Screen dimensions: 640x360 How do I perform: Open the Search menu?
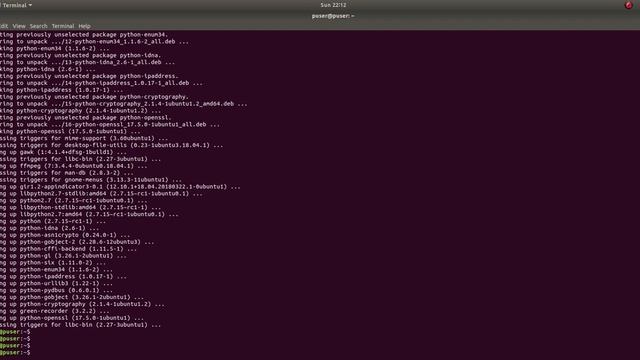pyautogui.click(x=38, y=26)
